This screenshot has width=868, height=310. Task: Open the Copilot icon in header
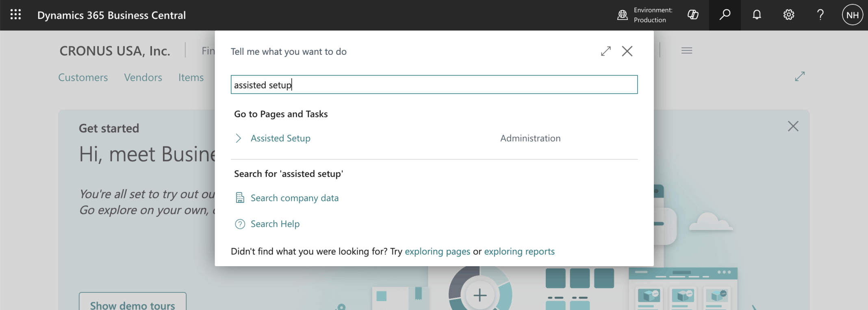tap(693, 15)
